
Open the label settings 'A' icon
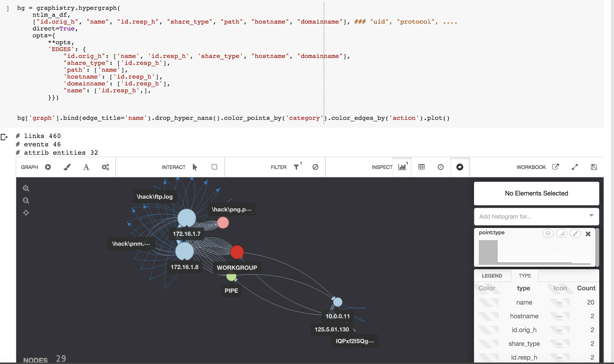click(86, 167)
